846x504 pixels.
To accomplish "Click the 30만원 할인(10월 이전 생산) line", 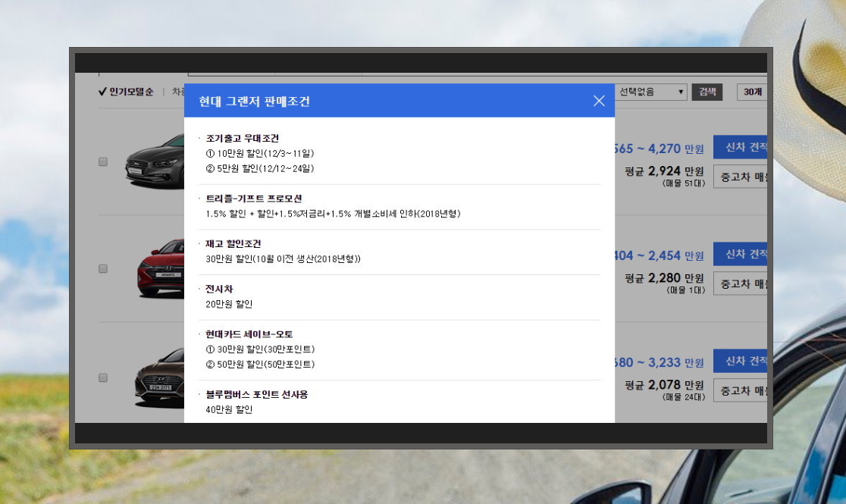I will 284,259.
